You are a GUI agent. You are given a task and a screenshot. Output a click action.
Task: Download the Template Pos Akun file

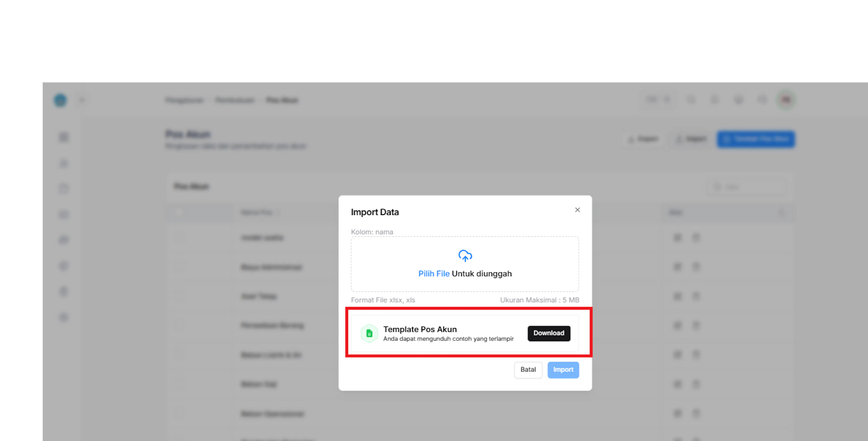tap(549, 333)
